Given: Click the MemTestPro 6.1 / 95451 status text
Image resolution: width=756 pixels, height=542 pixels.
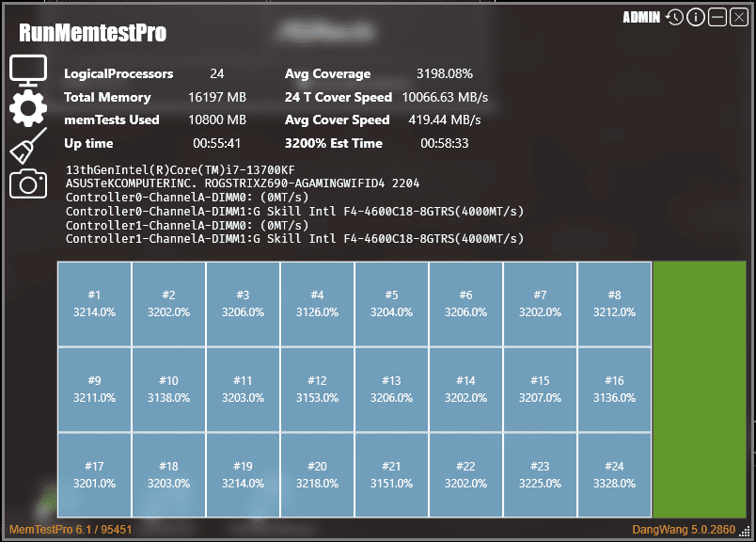Looking at the screenshot, I should [71, 530].
